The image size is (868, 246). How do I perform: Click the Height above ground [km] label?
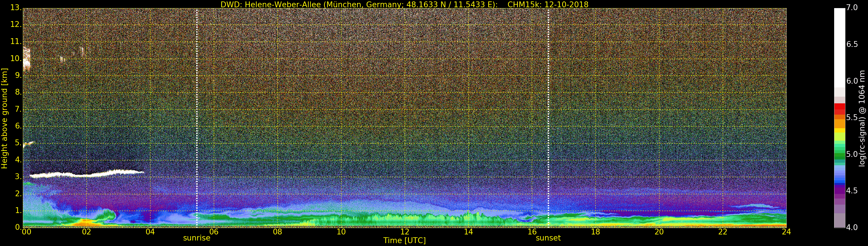coord(4,118)
